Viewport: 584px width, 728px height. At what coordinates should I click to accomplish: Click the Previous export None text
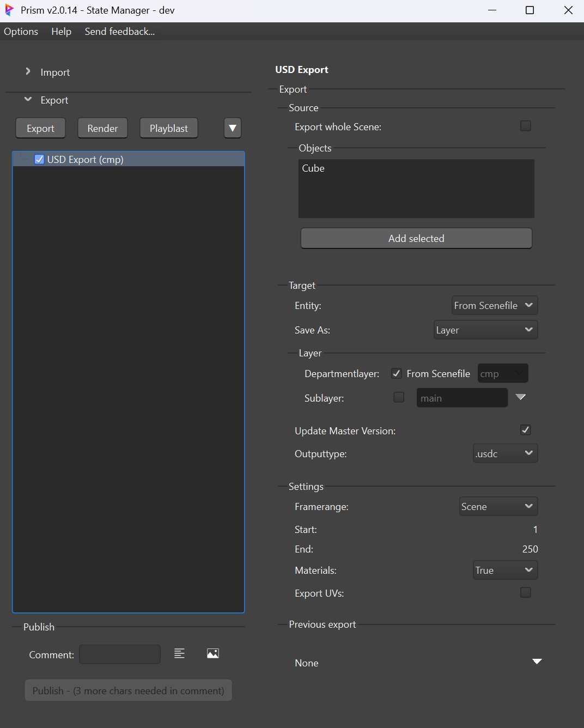[x=307, y=663]
